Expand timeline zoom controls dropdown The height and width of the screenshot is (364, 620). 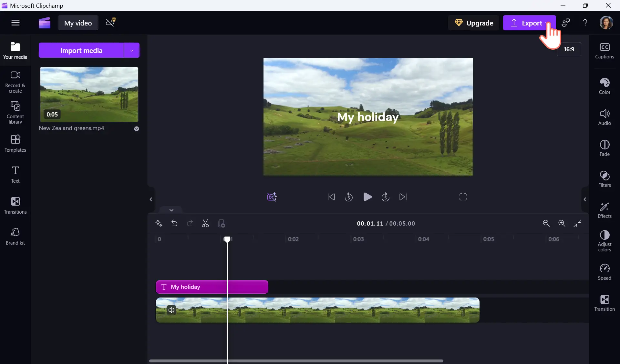171,210
